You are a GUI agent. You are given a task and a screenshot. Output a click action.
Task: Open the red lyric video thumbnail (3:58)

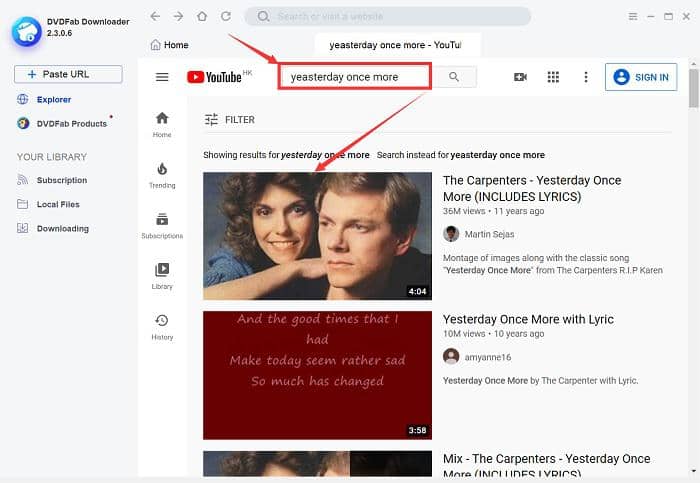pos(317,375)
